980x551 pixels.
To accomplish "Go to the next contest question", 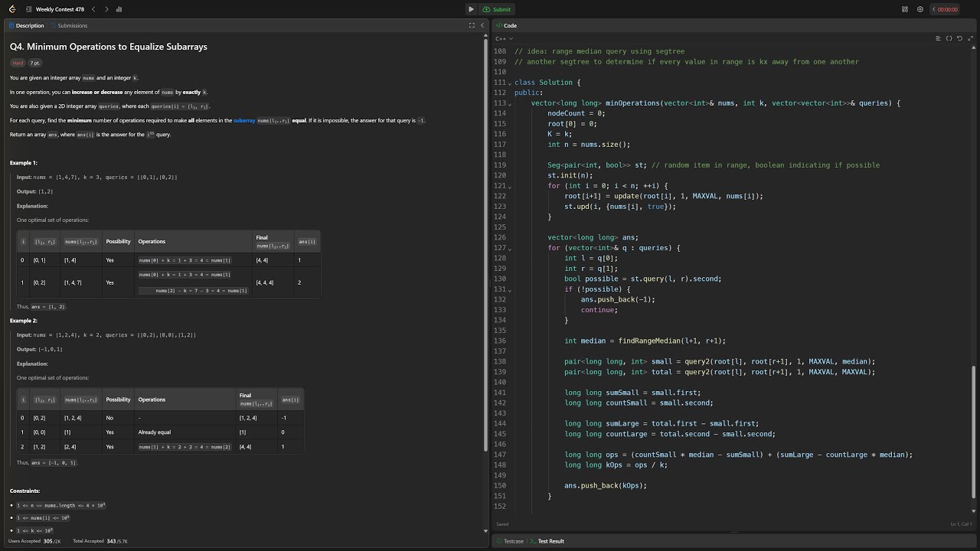I will (x=106, y=9).
